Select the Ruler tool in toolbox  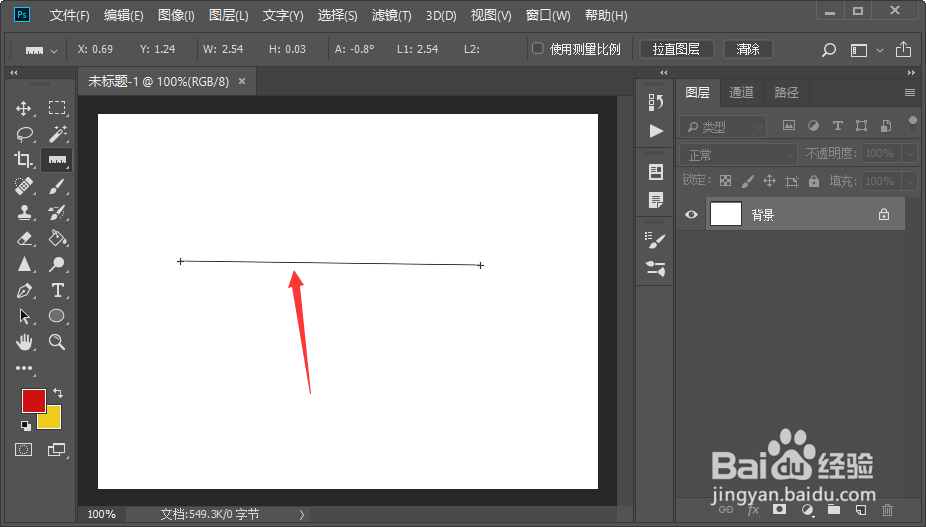[x=57, y=160]
